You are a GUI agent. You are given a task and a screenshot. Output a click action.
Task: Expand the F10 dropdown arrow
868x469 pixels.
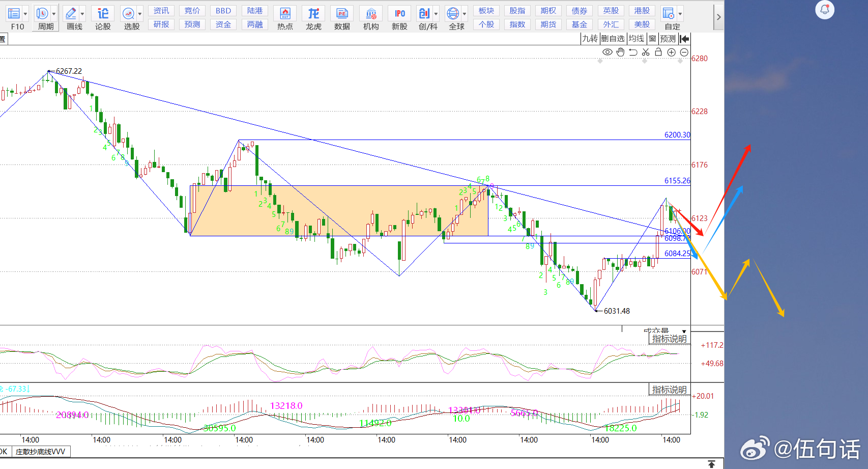[x=25, y=14]
